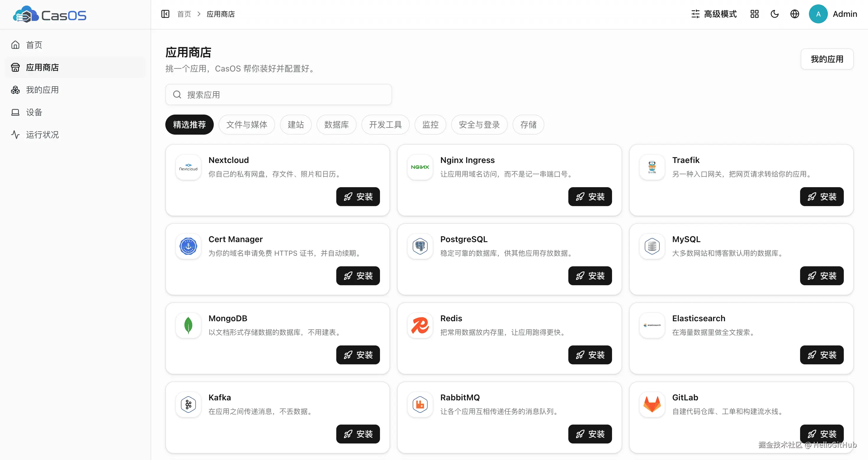Click the Cert Manager card title
868x460 pixels.
point(236,239)
